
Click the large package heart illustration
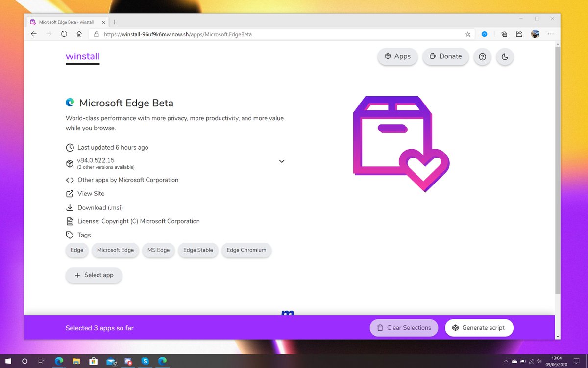point(401,144)
